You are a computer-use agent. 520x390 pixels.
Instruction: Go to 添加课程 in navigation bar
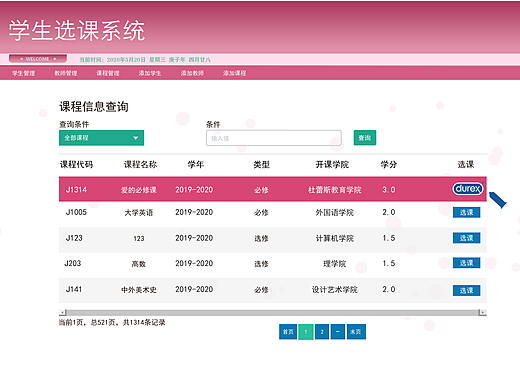[x=234, y=73]
